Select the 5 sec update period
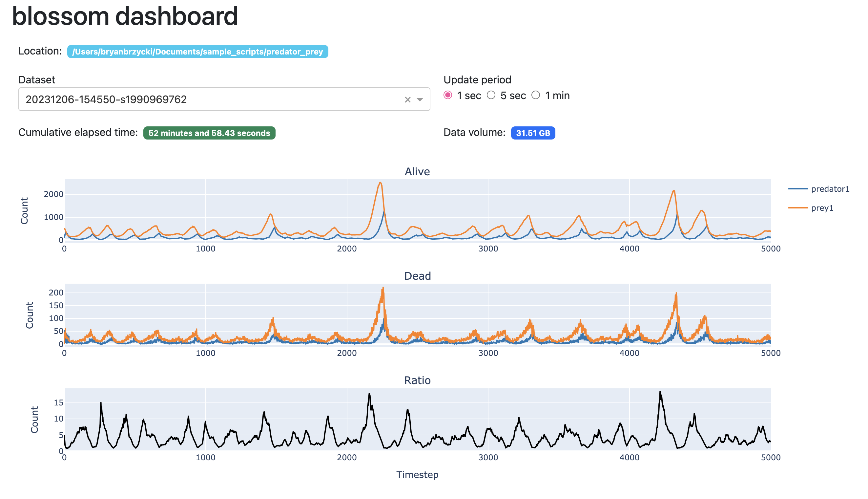The image size is (868, 499). pos(491,95)
